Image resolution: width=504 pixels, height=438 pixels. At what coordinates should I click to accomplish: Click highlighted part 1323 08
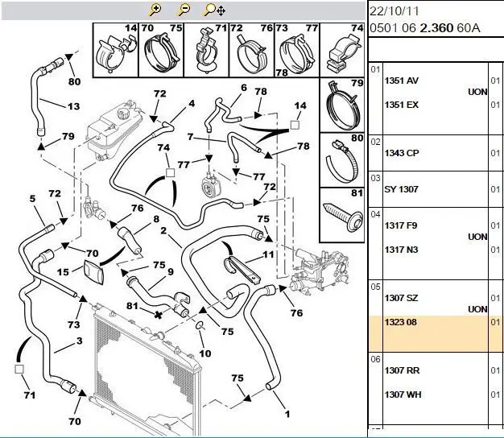401,321
